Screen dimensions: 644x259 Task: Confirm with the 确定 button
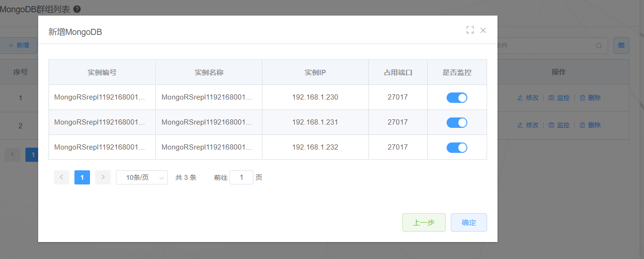tap(469, 223)
